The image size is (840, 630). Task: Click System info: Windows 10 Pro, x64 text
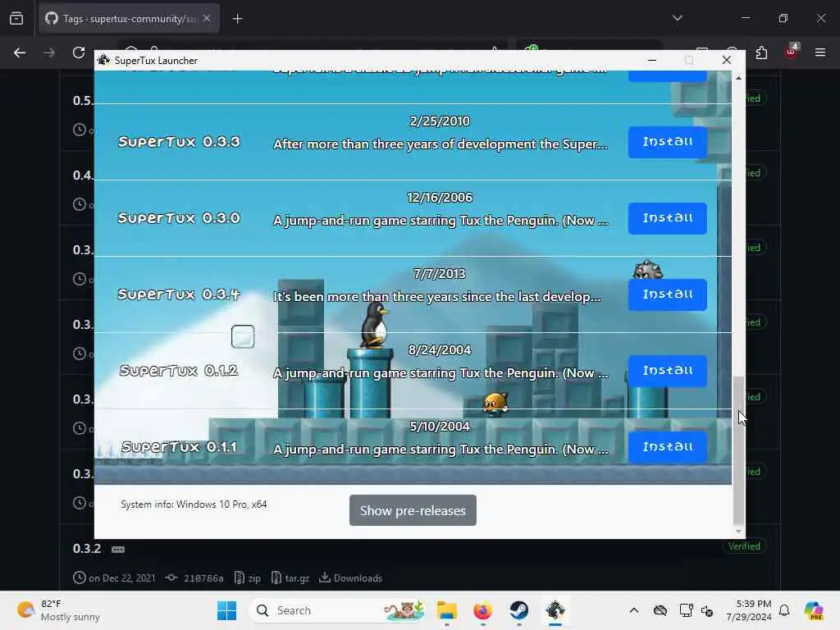pyautogui.click(x=194, y=504)
